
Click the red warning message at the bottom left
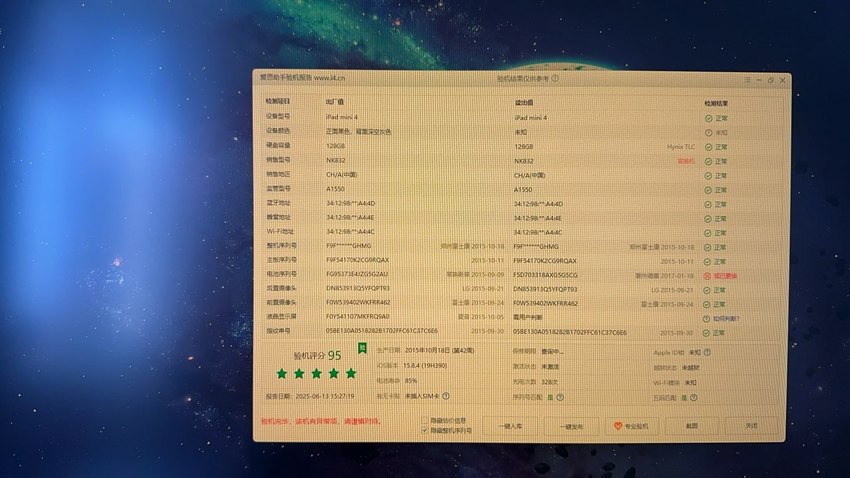click(x=321, y=421)
